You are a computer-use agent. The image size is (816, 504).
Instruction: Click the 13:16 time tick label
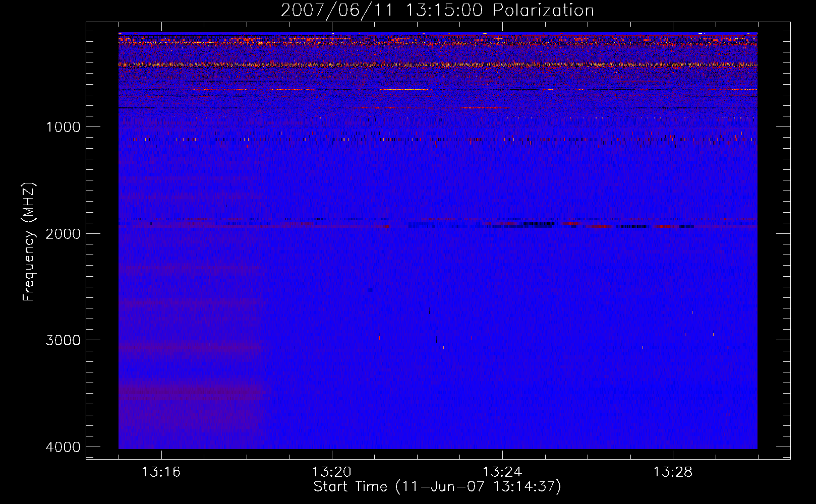pyautogui.click(x=161, y=472)
